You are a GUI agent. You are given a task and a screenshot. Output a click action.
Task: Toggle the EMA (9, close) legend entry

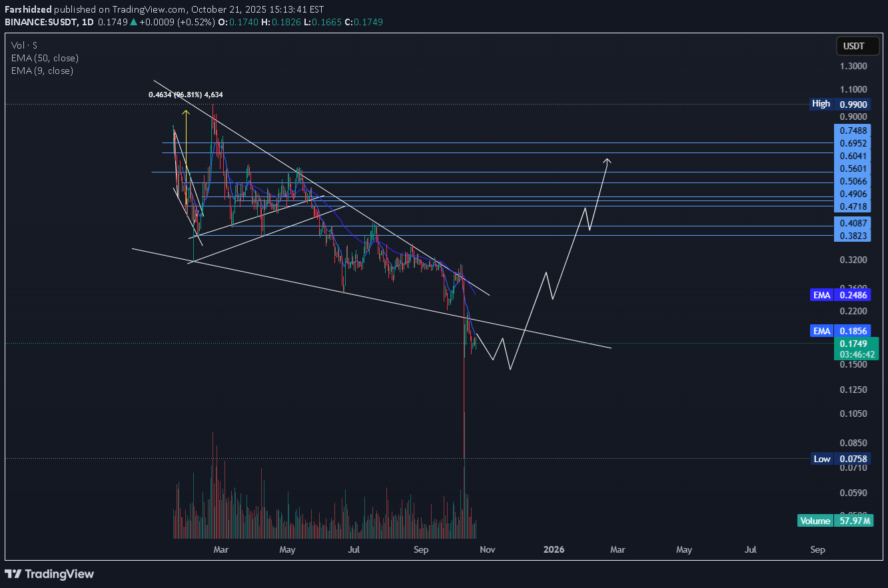tap(41, 71)
